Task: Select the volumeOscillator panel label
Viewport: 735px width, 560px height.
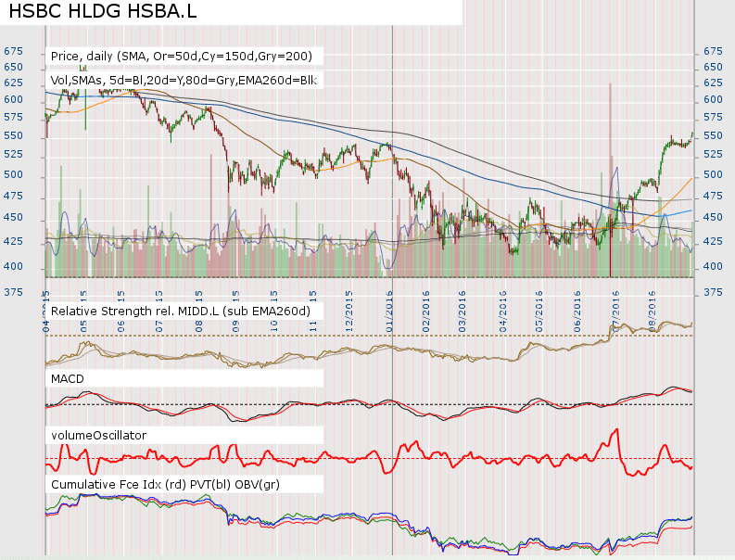Action: pos(99,436)
